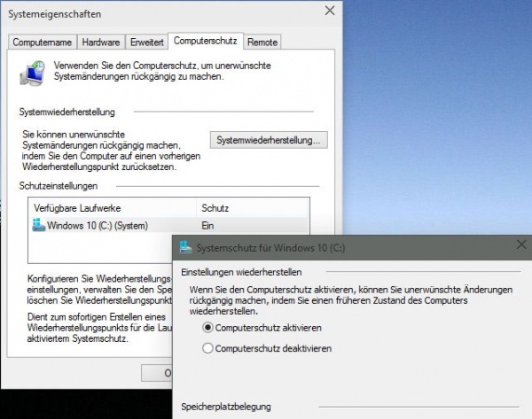Select Computerschutz aktivieren radio button

pyautogui.click(x=208, y=327)
